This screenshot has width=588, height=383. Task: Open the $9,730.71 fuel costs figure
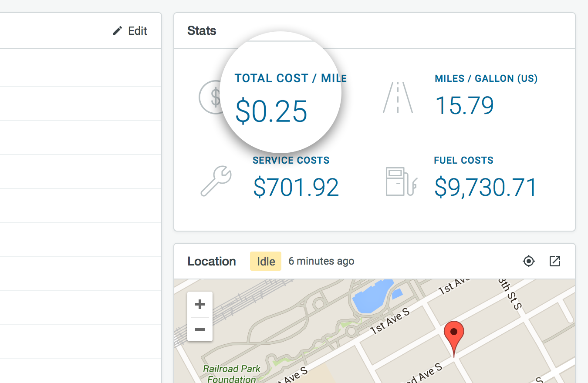tap(486, 188)
